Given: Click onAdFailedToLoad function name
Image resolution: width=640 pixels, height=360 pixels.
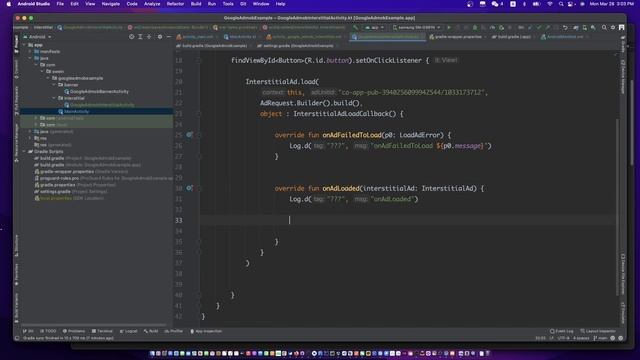Looking at the screenshot, I should [352, 135].
